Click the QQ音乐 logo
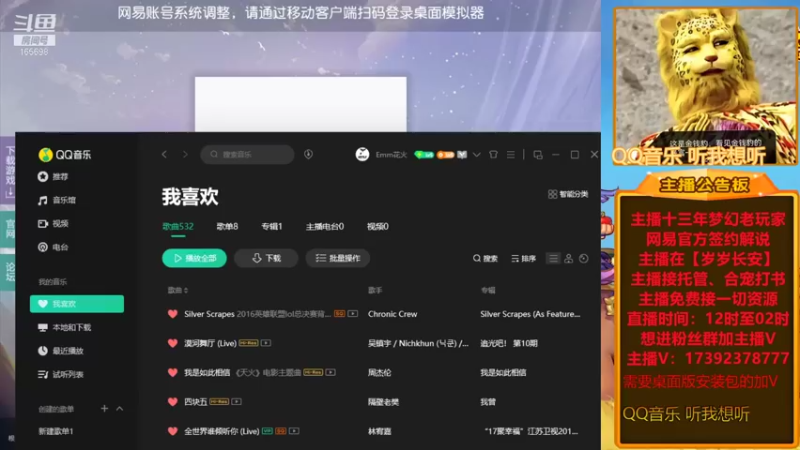 click(x=65, y=155)
